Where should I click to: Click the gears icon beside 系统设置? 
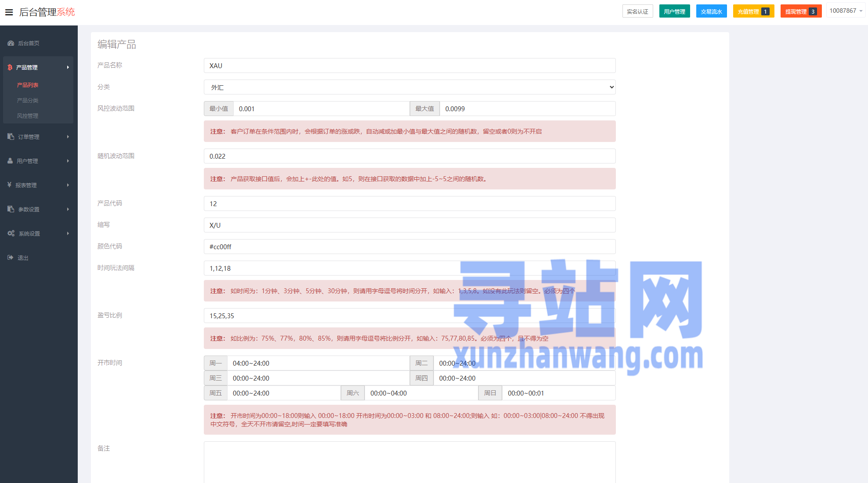(11, 233)
